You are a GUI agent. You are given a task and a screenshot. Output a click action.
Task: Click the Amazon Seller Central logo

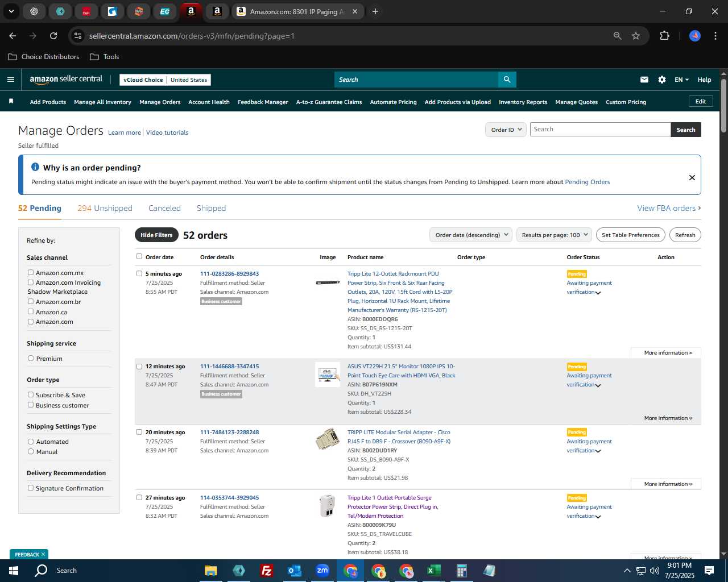(x=66, y=80)
